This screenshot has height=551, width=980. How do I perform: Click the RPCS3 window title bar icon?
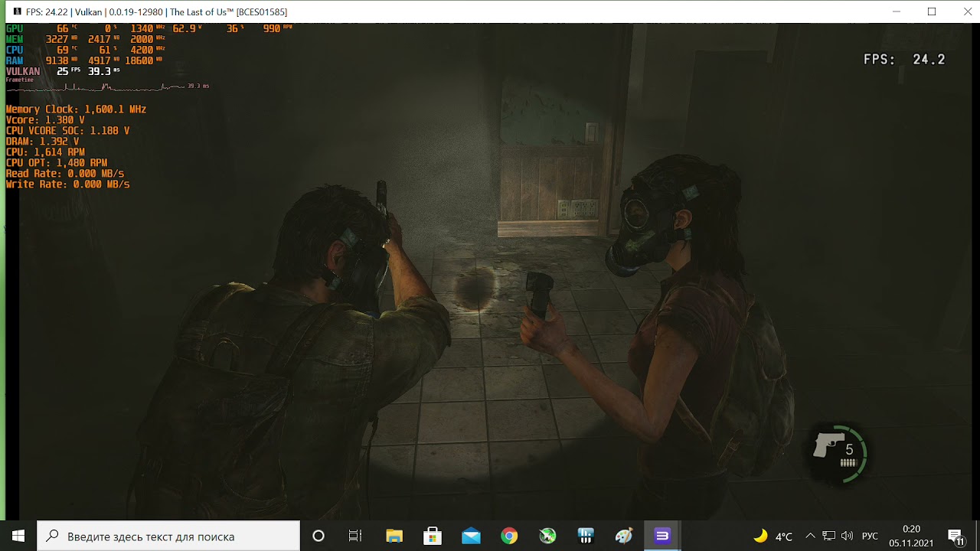click(17, 12)
